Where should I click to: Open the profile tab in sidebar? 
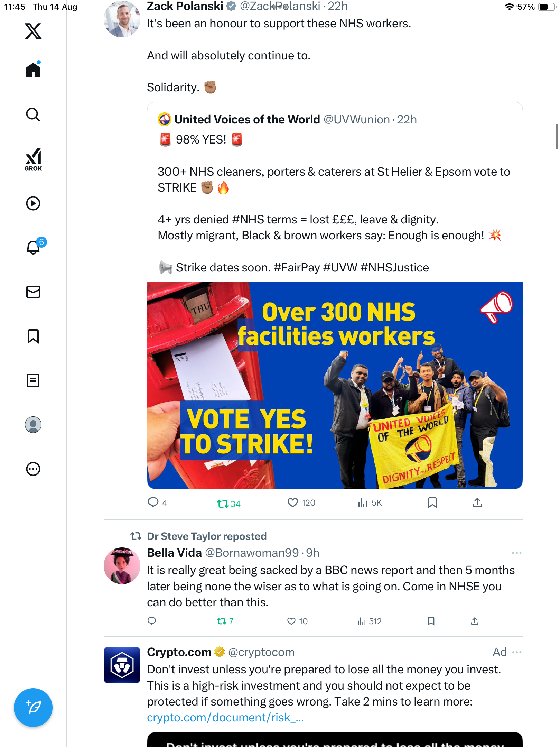(33, 425)
